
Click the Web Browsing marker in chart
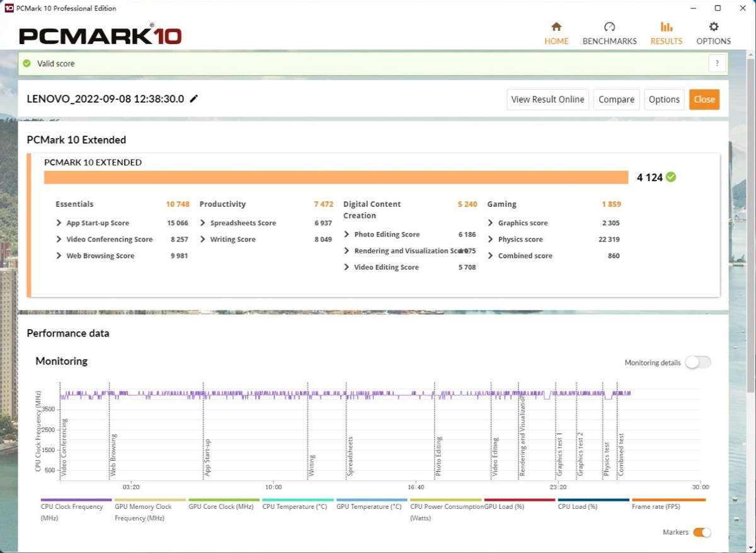pos(113,454)
